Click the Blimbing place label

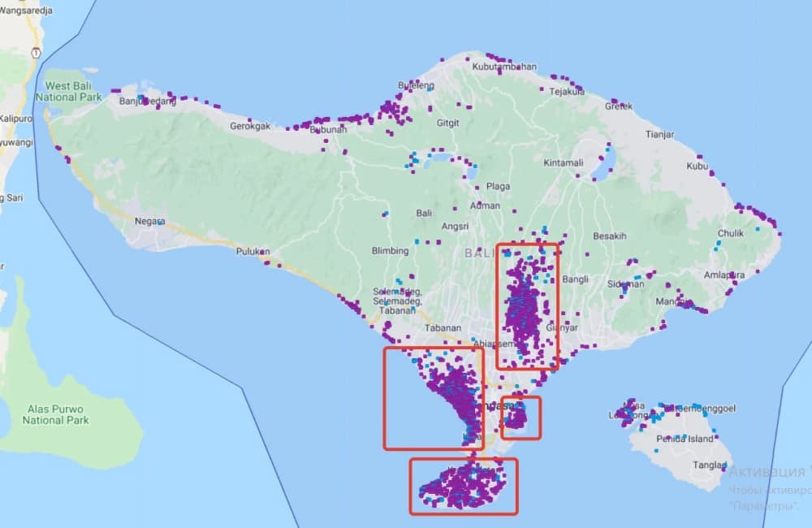(x=390, y=251)
